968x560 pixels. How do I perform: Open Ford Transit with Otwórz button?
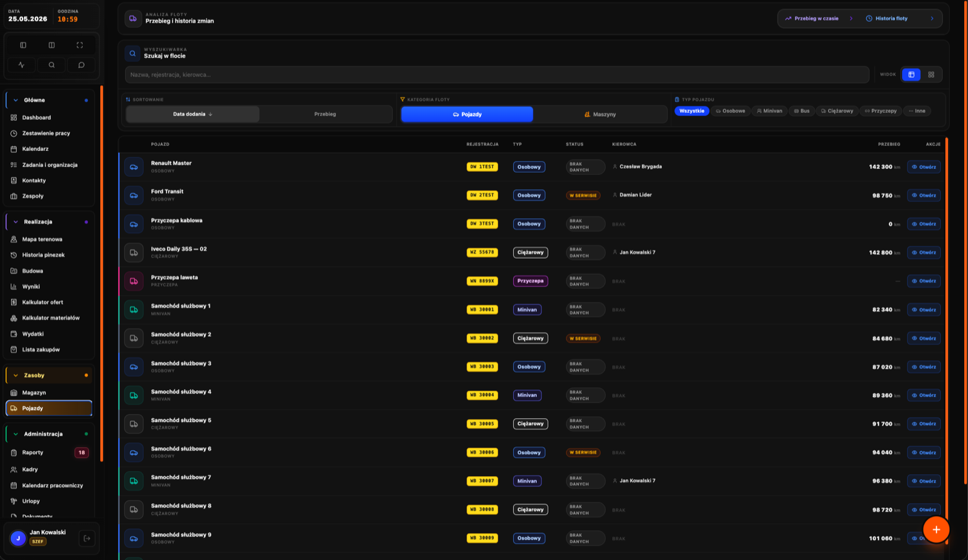pyautogui.click(x=923, y=195)
